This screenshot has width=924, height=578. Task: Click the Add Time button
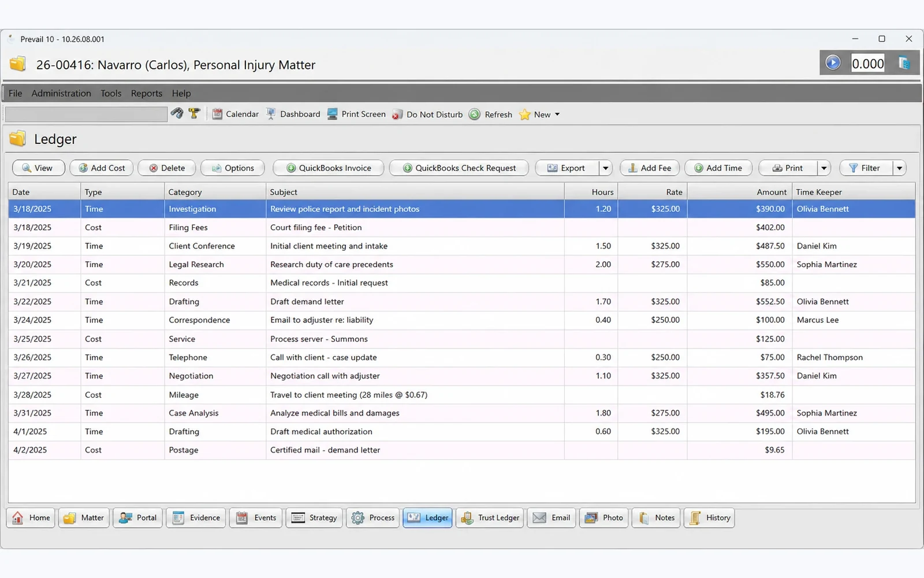tap(718, 168)
